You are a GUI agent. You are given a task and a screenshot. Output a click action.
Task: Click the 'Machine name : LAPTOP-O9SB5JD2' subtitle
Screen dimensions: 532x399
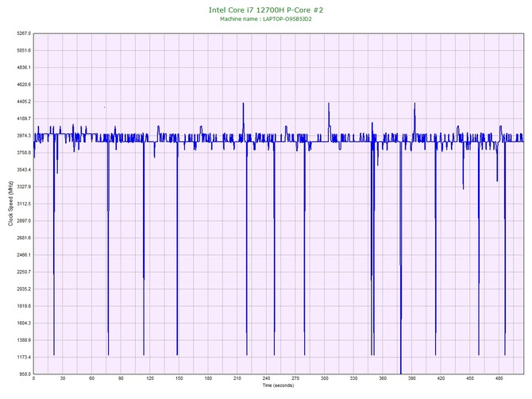point(266,19)
